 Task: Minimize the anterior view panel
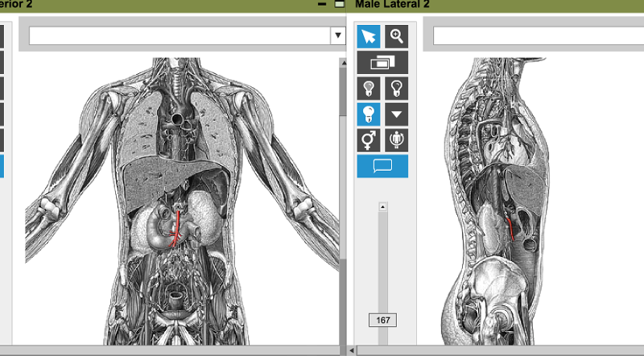tap(322, 5)
